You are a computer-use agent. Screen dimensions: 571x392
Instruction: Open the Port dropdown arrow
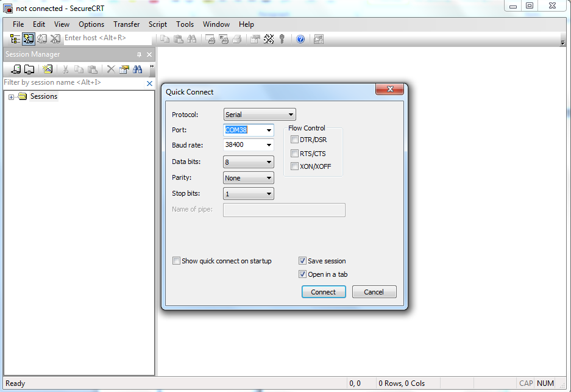coord(269,130)
